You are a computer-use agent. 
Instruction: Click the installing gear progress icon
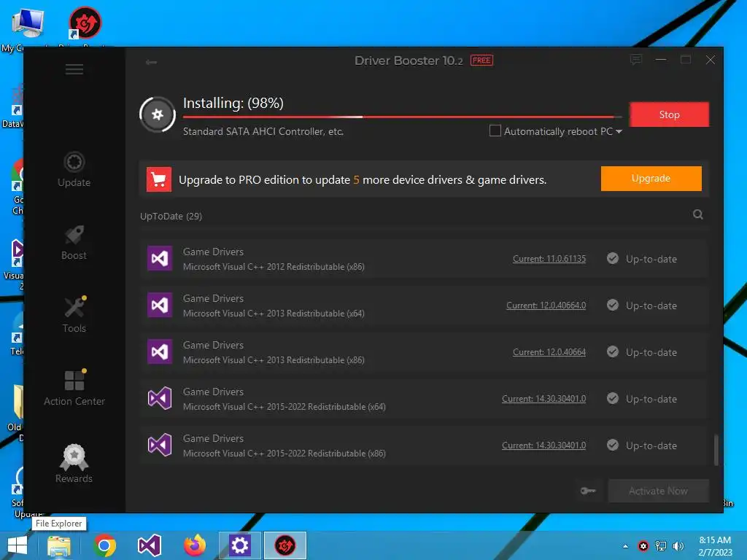(x=158, y=114)
